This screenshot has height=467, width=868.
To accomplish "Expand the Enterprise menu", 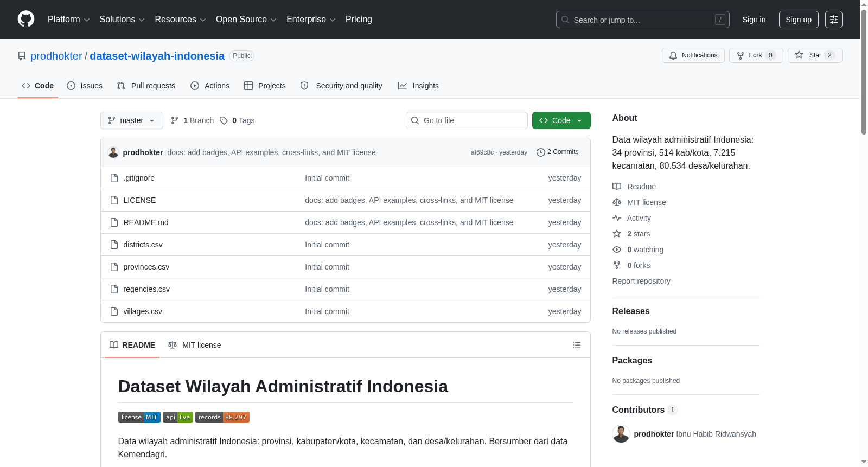I will [311, 20].
